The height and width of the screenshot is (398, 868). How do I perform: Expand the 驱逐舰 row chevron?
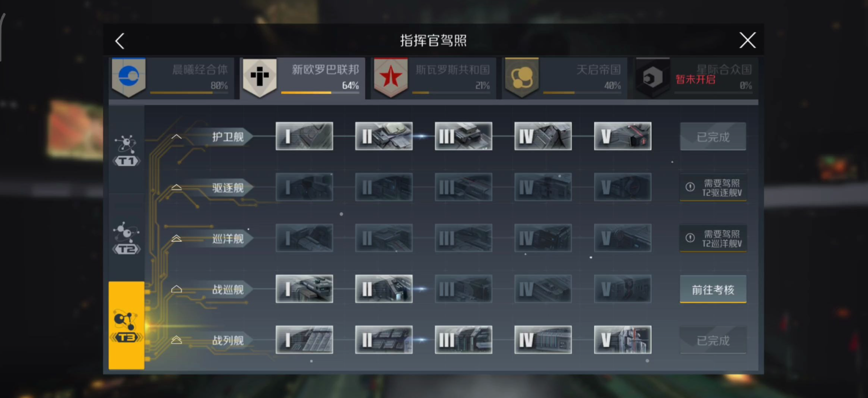click(176, 188)
